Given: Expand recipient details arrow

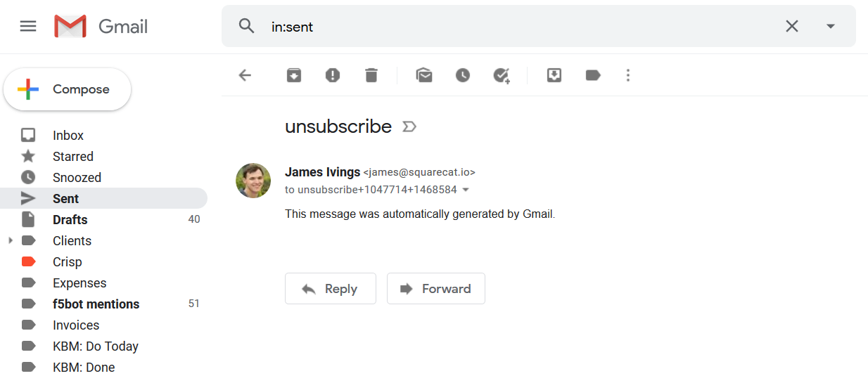Looking at the screenshot, I should point(466,190).
